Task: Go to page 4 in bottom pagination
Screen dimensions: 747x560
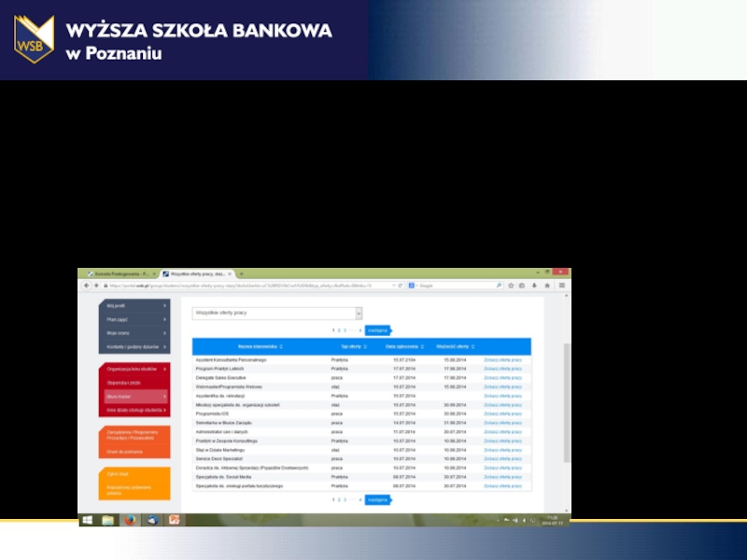Action: (360, 500)
